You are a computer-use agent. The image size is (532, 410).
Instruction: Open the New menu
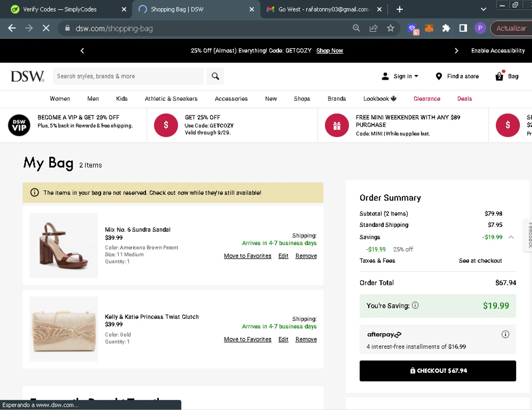[x=271, y=99]
